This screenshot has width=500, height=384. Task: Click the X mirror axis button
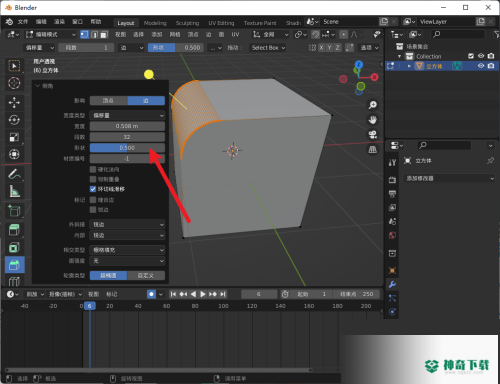pos(321,48)
